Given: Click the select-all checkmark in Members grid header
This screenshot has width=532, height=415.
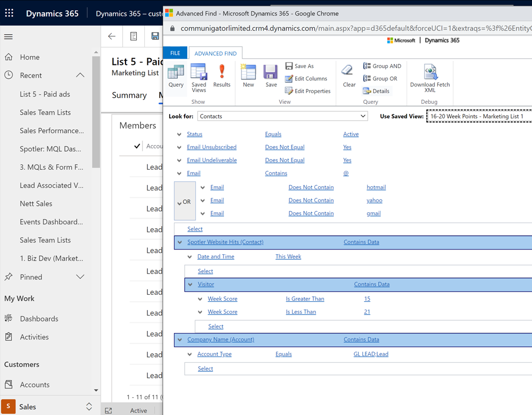Looking at the screenshot, I should [x=137, y=146].
